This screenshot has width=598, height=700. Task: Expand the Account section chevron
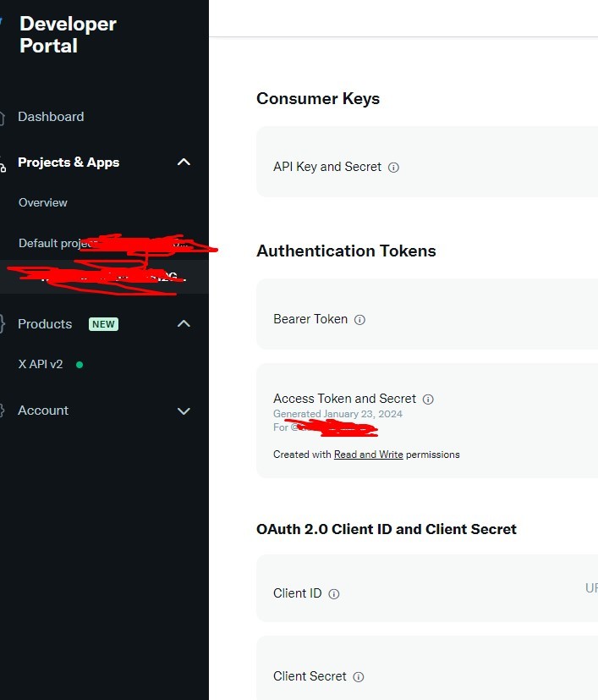click(x=184, y=411)
